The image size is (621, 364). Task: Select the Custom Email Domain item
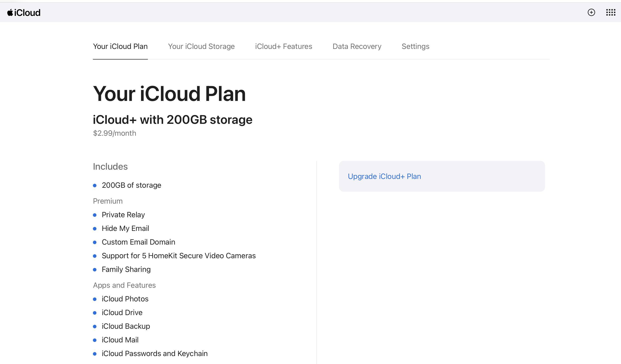click(x=138, y=242)
